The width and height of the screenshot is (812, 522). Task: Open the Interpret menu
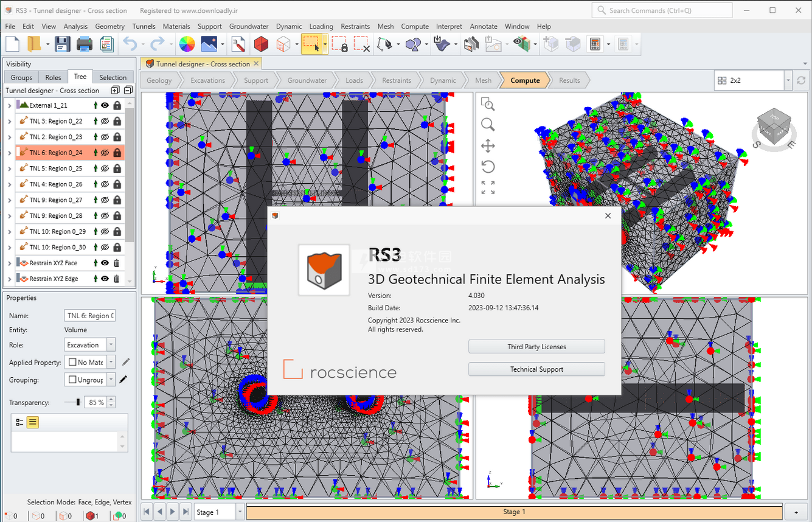[x=449, y=26]
